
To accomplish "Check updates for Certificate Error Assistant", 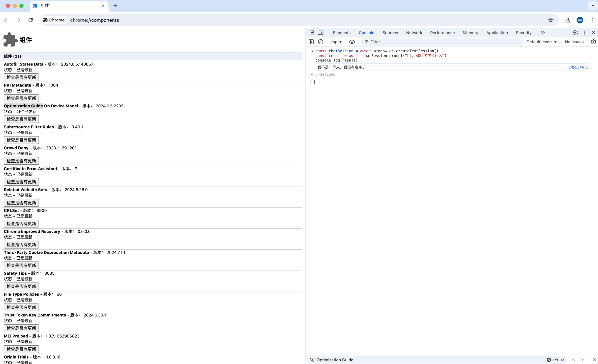I will [21, 182].
